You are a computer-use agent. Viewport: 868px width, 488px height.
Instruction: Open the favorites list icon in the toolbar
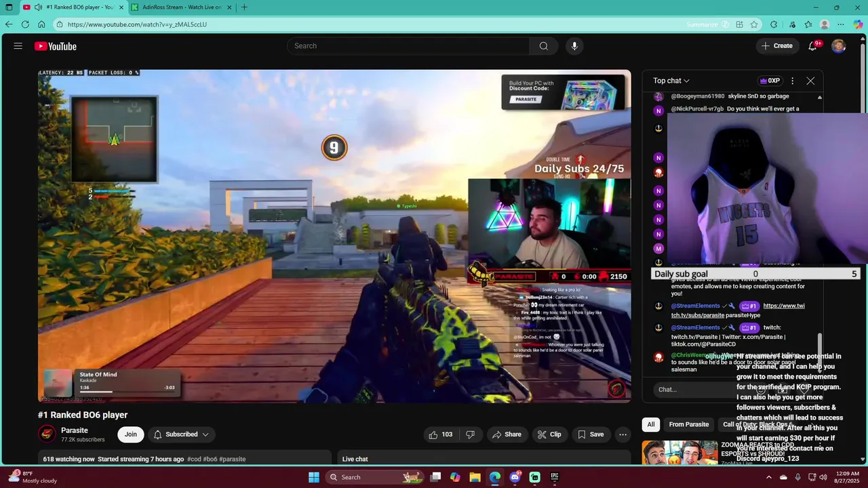point(808,24)
